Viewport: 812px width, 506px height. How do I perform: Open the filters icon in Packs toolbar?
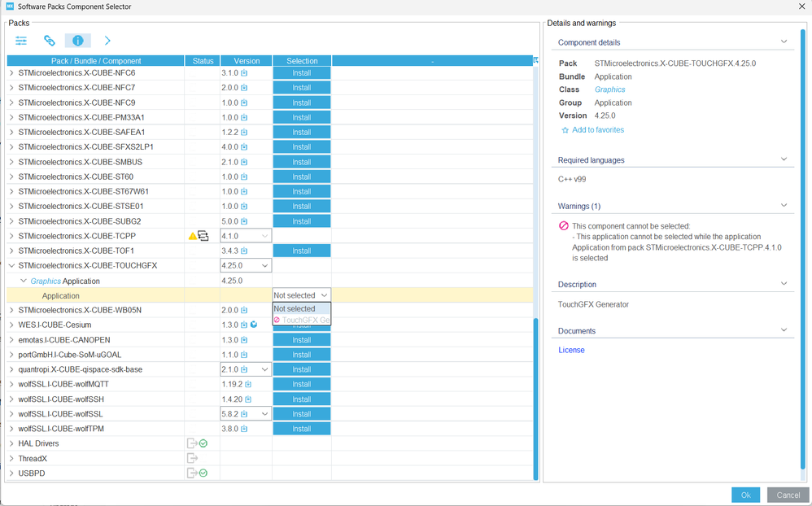pos(21,41)
